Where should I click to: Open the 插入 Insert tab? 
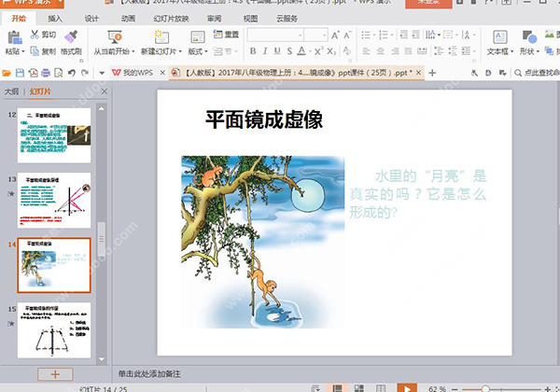pos(55,19)
